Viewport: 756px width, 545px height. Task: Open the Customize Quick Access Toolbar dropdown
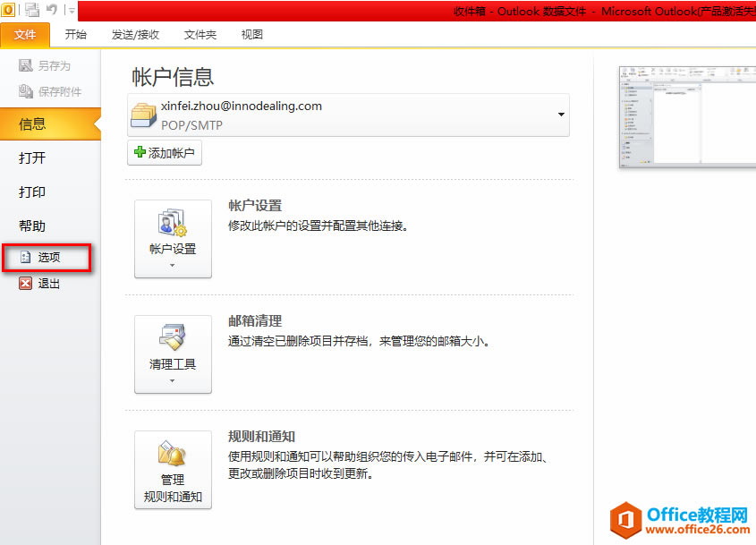click(72, 11)
